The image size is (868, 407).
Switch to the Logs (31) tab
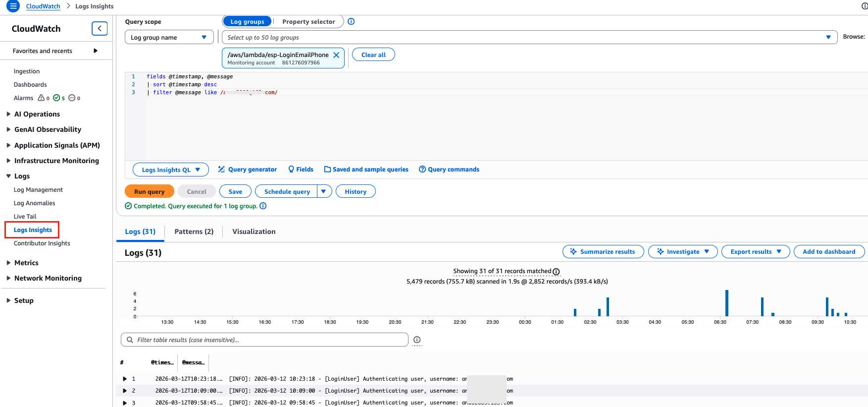140,232
